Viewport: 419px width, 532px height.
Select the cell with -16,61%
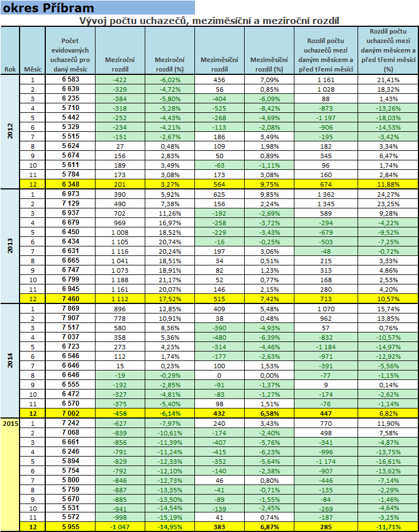click(388, 462)
